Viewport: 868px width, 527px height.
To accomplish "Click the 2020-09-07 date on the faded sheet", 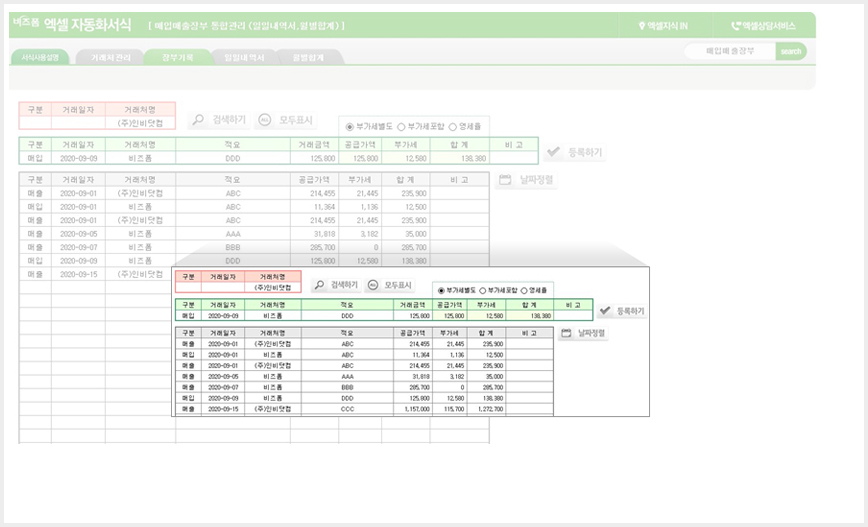I will (x=78, y=247).
